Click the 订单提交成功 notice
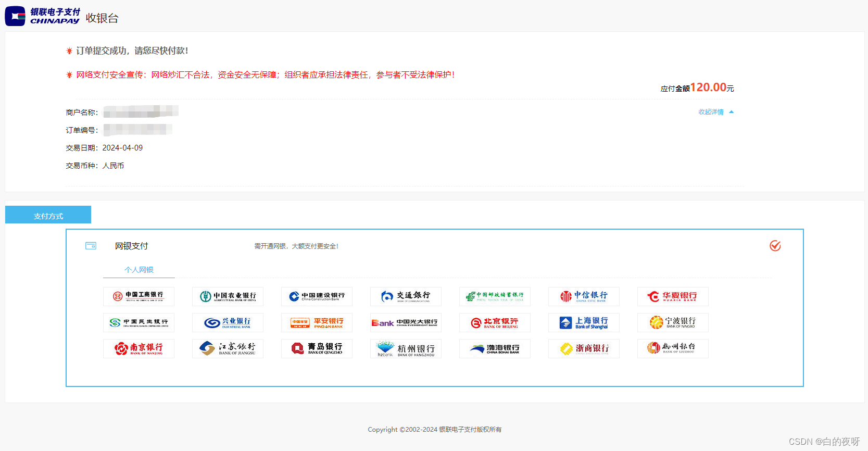The image size is (868, 451). point(132,51)
